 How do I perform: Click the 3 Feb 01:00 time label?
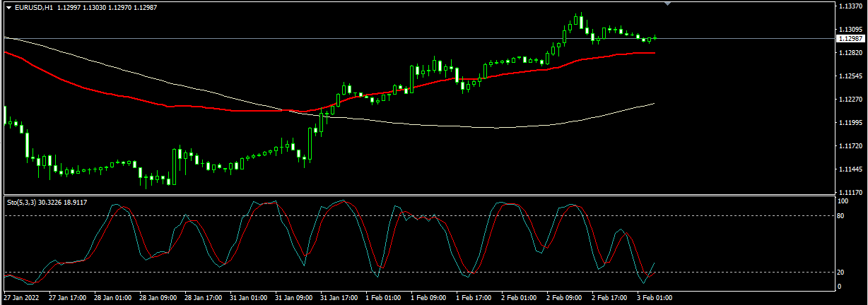coord(654,298)
